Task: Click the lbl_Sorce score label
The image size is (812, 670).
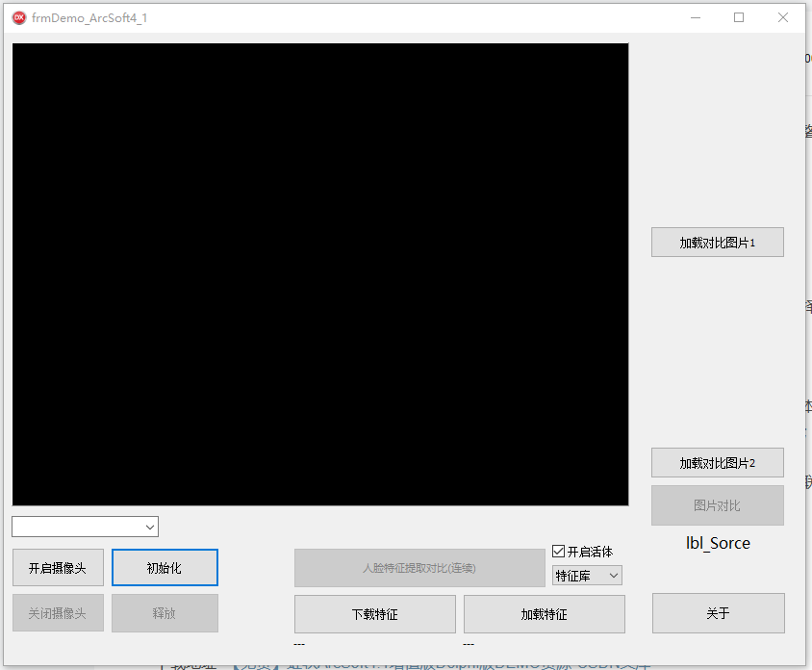Action: [x=717, y=543]
